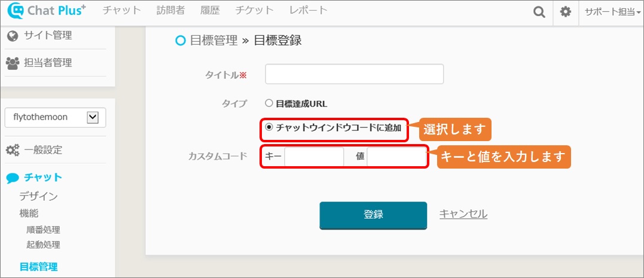Click the 登録 button
The width and height of the screenshot is (644, 278).
pos(373,215)
